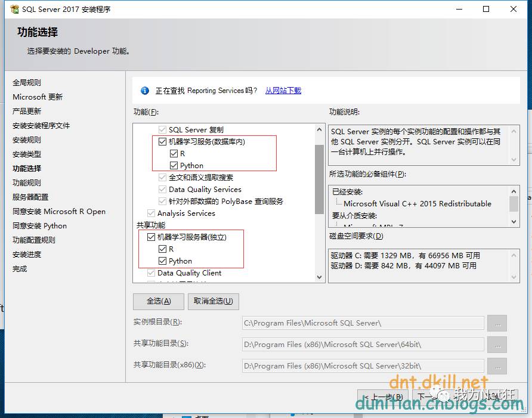Viewport: 532px width, 418px height.
Task: Click the 共享功能目录(S) path field
Action: click(363, 345)
